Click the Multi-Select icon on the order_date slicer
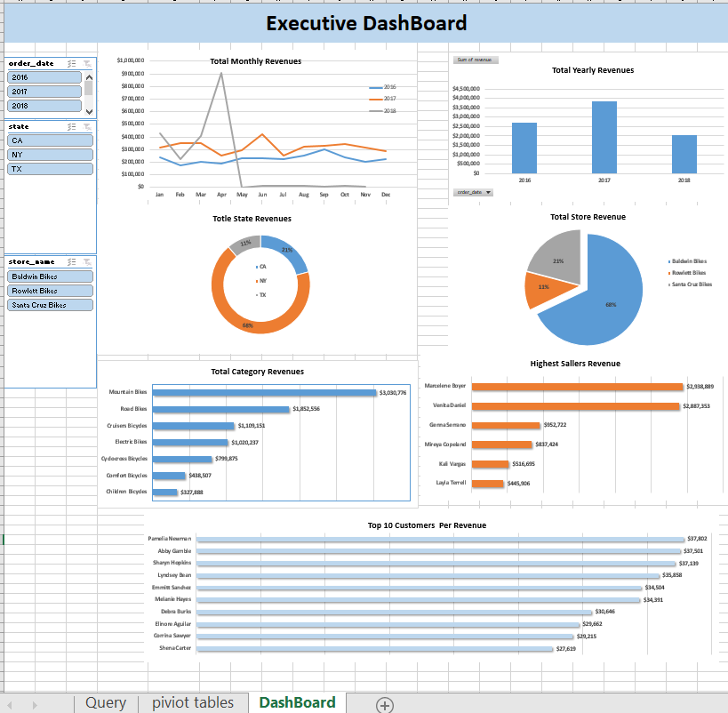728x713 pixels. coord(71,63)
